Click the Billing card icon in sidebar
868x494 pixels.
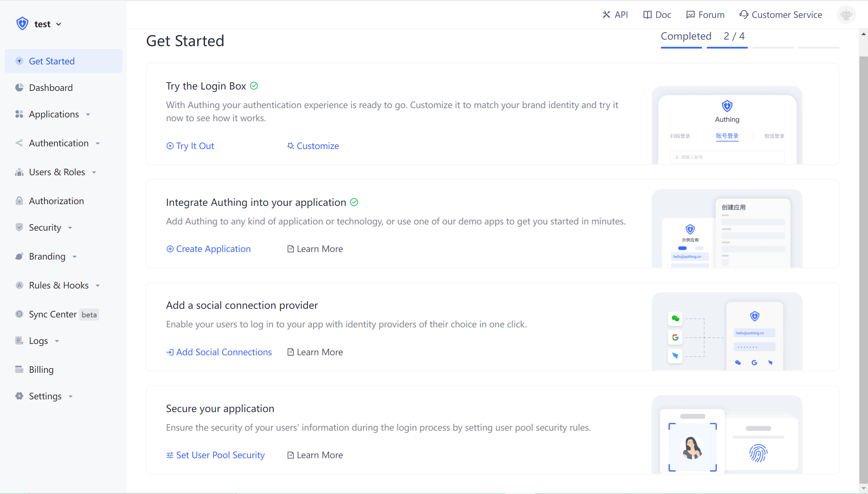click(x=19, y=369)
